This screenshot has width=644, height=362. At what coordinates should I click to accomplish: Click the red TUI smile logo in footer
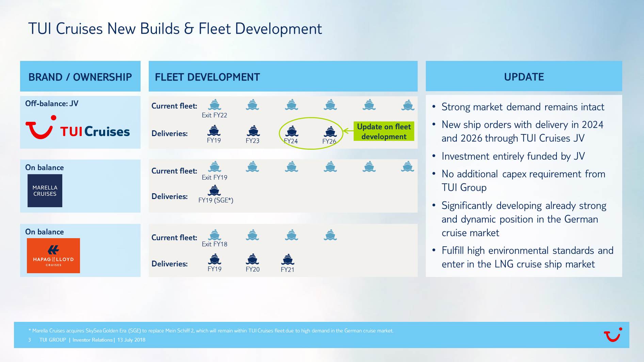(x=613, y=335)
